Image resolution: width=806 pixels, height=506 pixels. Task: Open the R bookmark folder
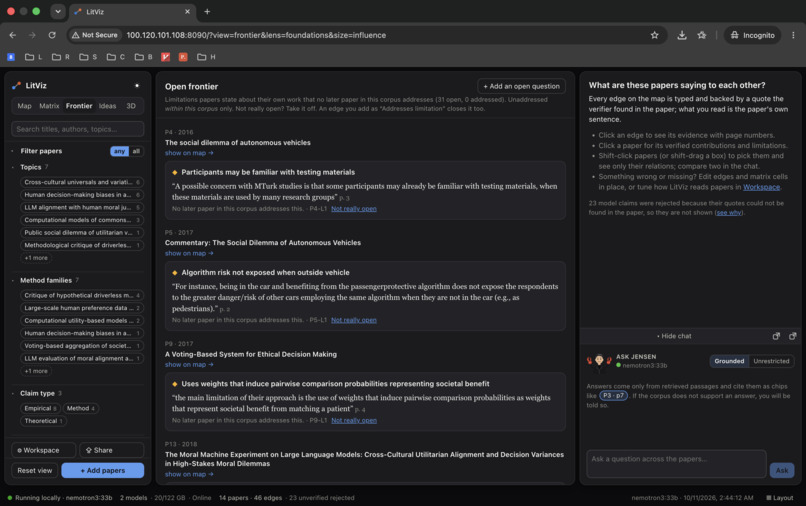point(61,57)
